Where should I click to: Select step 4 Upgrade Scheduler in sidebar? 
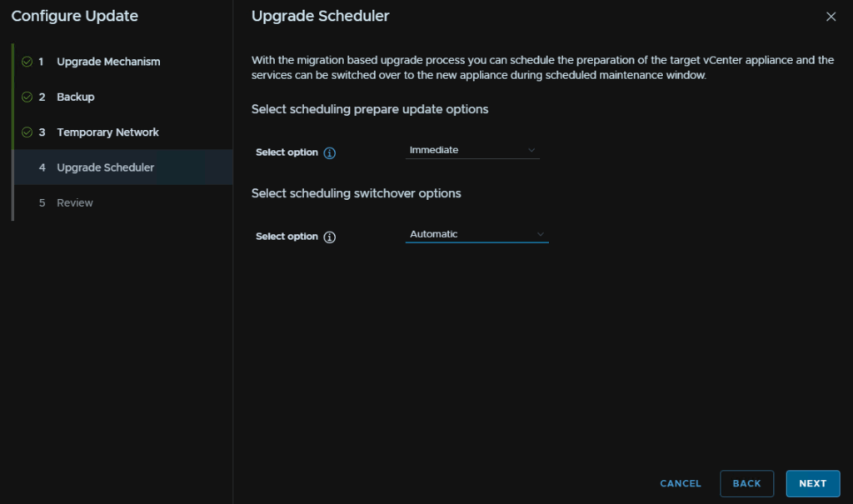pos(105,167)
